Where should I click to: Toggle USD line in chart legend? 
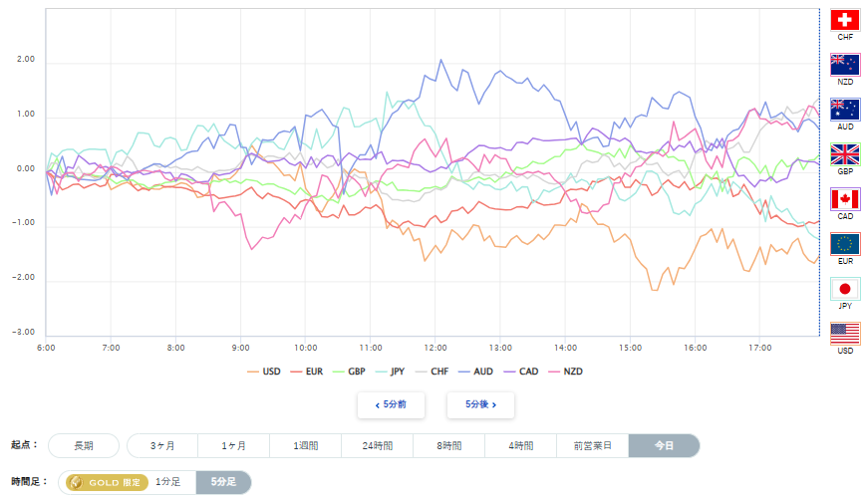pos(264,372)
